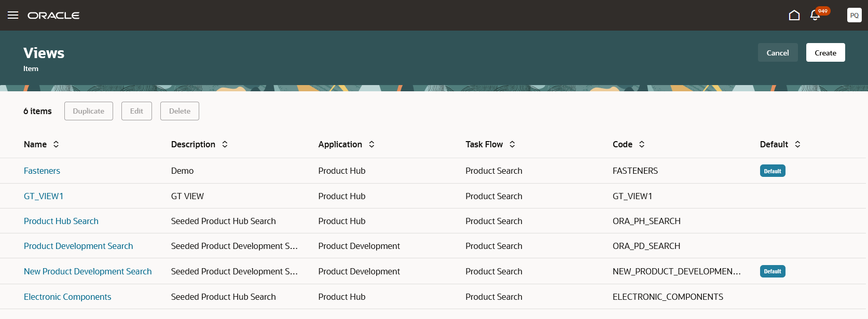
Task: Click the Duplicate button
Action: point(88,111)
